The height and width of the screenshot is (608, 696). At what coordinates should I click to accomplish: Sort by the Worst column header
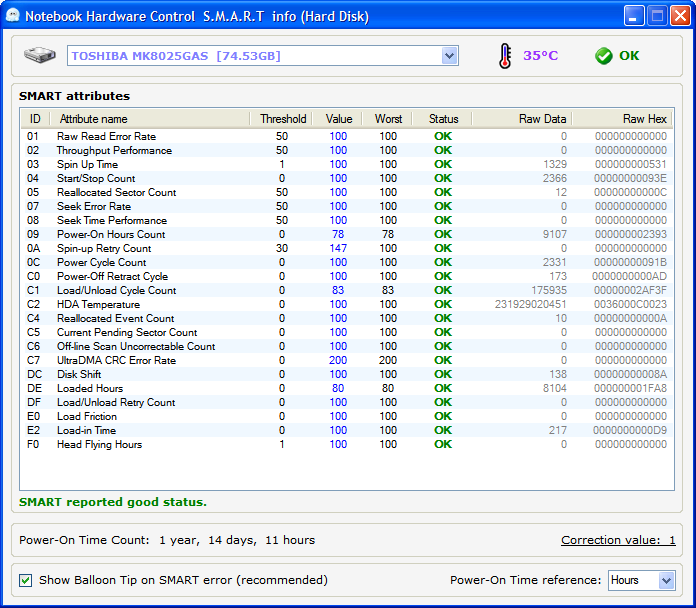click(388, 119)
